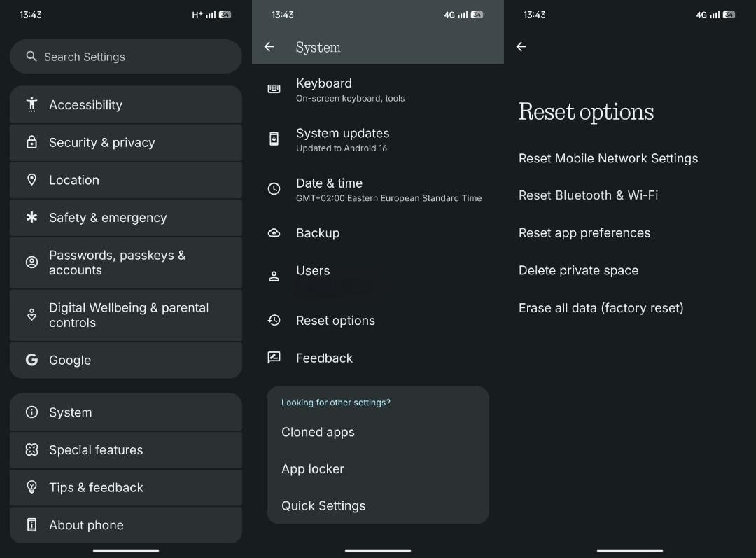Open Safety & emergency settings
The image size is (756, 558).
click(126, 218)
